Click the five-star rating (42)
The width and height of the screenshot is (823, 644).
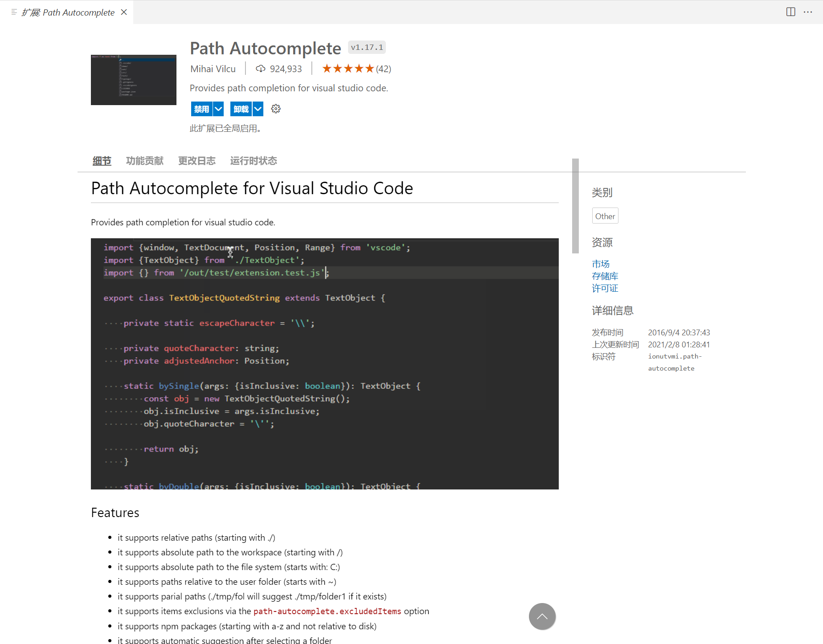pos(356,69)
